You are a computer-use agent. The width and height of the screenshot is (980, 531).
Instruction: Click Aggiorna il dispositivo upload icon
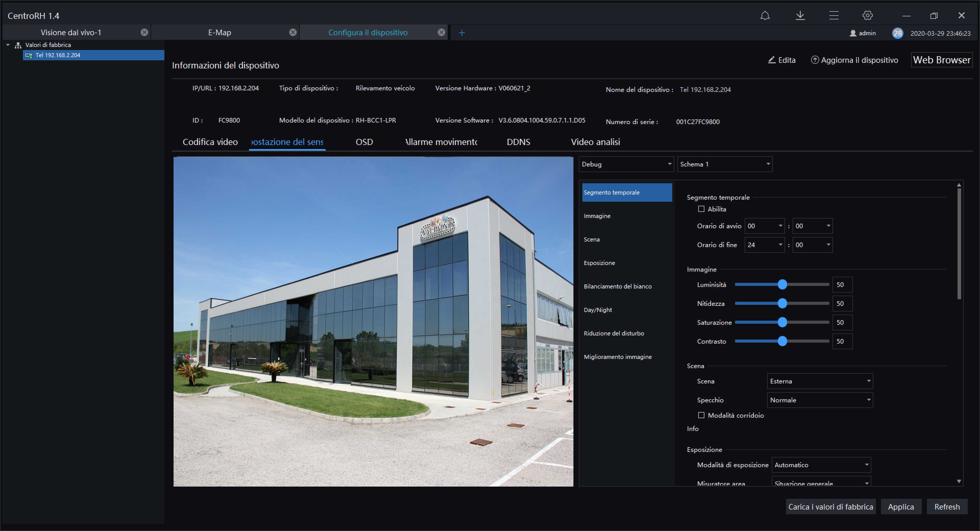coord(815,60)
